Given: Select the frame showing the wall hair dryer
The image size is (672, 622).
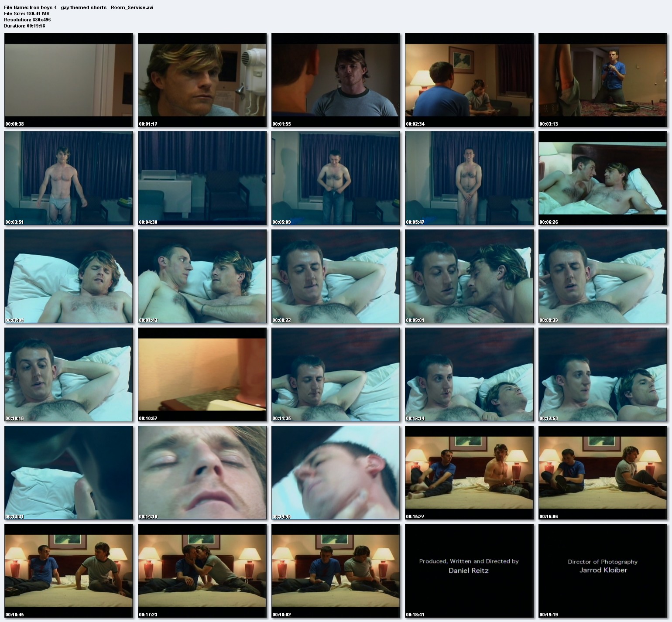Looking at the screenshot, I should (202, 80).
